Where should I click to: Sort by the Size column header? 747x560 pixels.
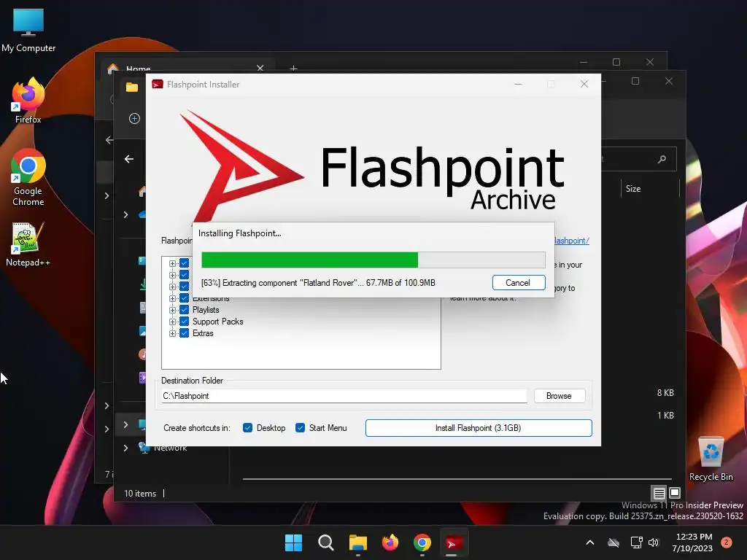[x=633, y=189]
